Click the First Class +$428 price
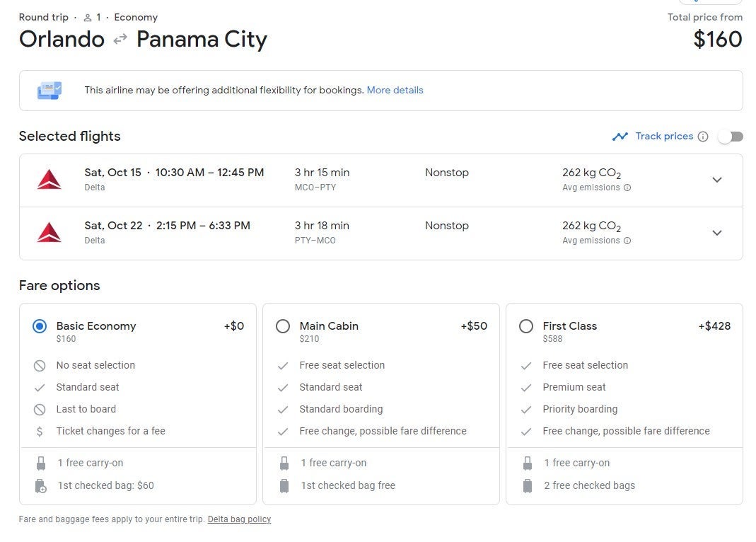 [714, 326]
